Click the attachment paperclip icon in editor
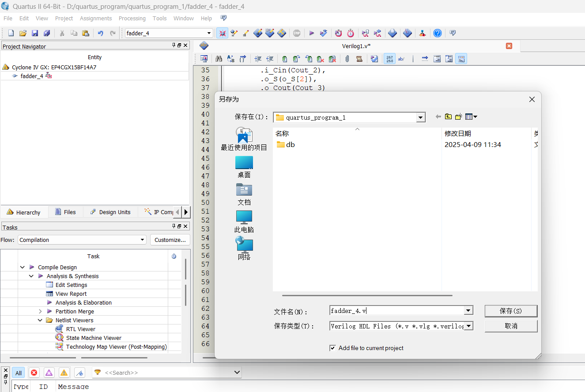Screen dimensions: 585x392 (x=347, y=59)
